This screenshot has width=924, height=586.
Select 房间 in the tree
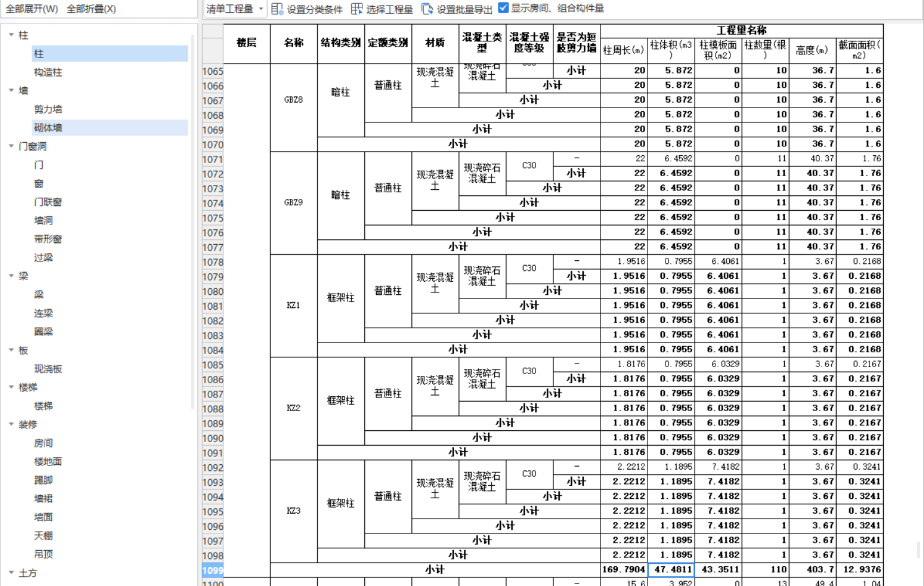tap(43, 443)
